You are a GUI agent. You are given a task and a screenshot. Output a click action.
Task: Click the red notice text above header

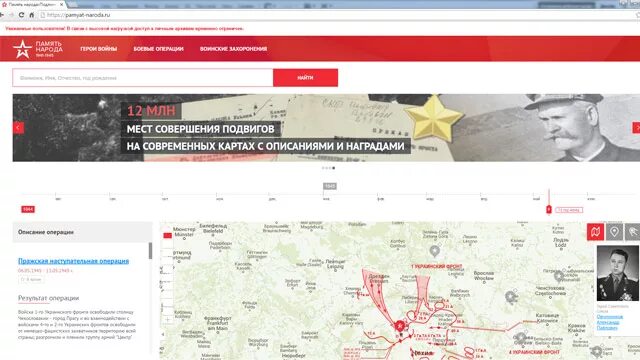point(124,29)
